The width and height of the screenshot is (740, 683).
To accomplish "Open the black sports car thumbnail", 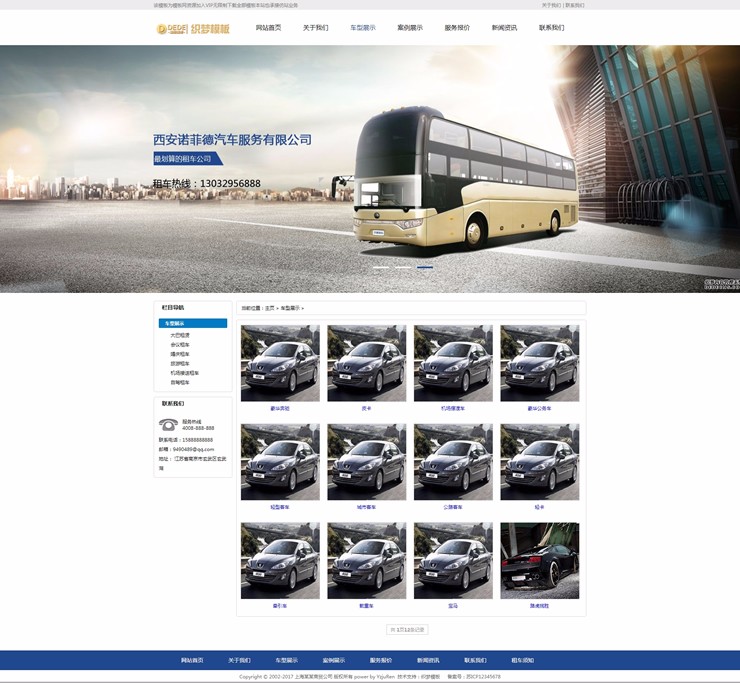I will click(540, 560).
